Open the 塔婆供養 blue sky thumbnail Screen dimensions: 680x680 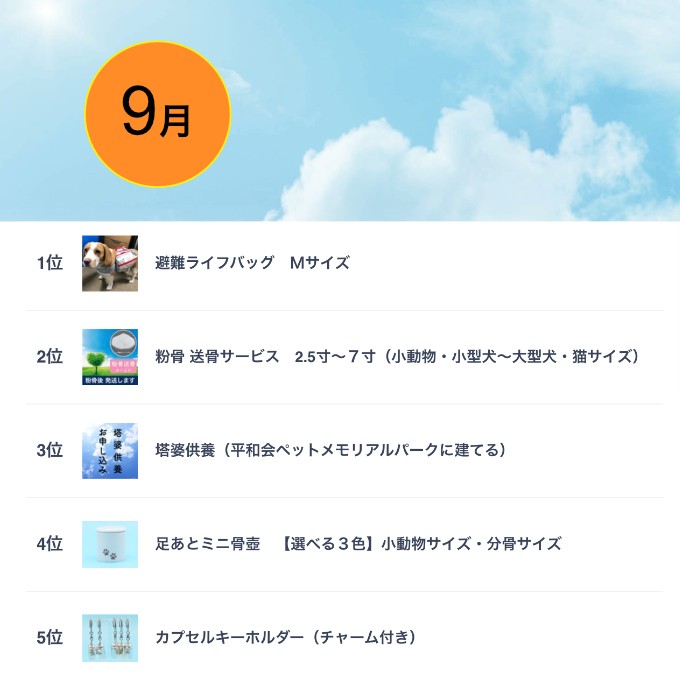110,451
